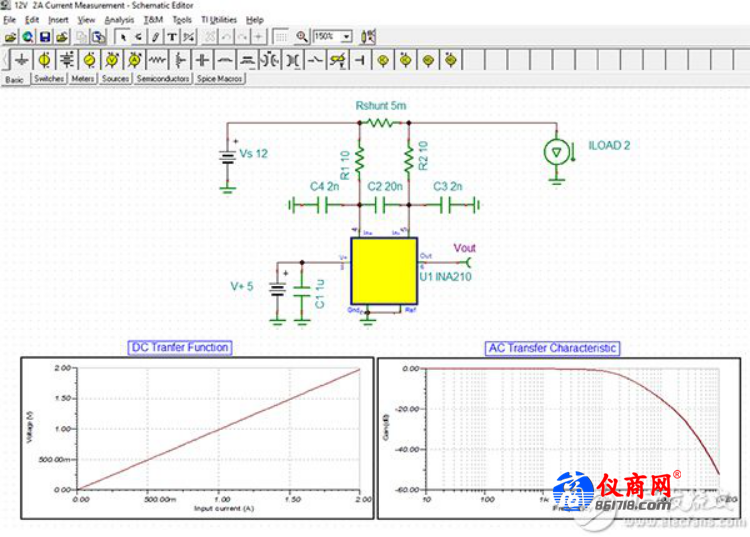Image resolution: width=750 pixels, height=537 pixels.
Task: Save the schematic with floppy disk icon
Action: tap(45, 37)
